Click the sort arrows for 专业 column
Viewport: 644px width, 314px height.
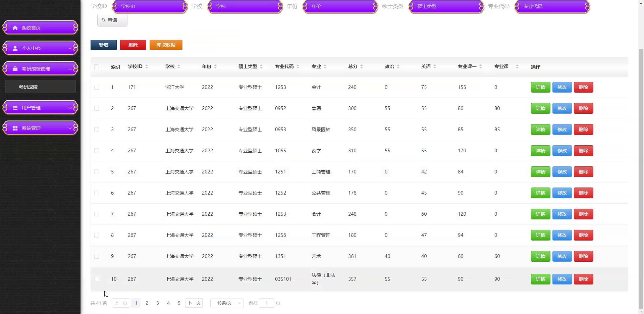click(x=325, y=66)
